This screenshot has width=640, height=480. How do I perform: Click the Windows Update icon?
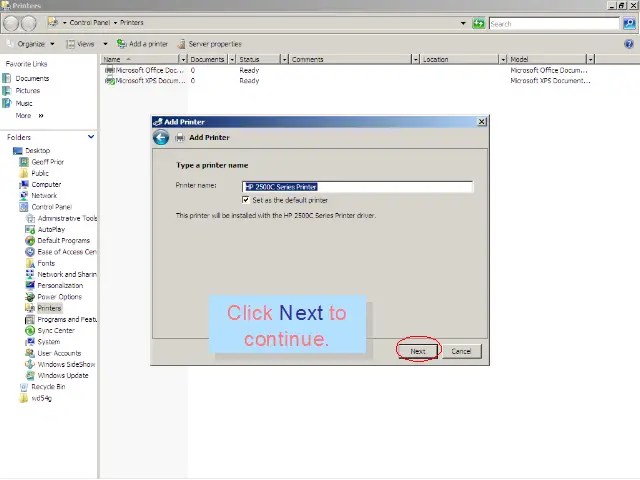coord(30,376)
